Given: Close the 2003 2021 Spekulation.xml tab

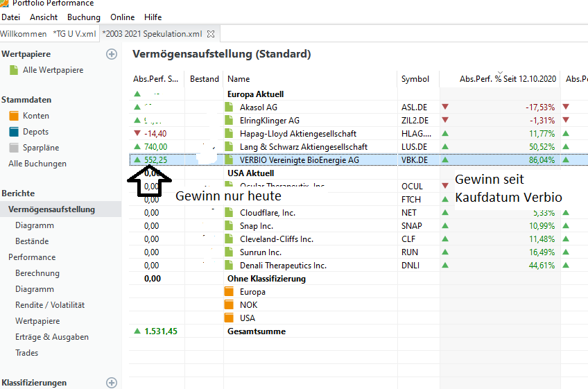Looking at the screenshot, I should point(211,34).
